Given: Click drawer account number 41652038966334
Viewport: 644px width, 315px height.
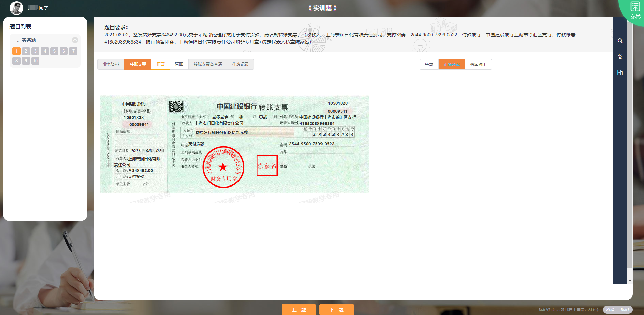Looking at the screenshot, I should pyautogui.click(x=317, y=124).
